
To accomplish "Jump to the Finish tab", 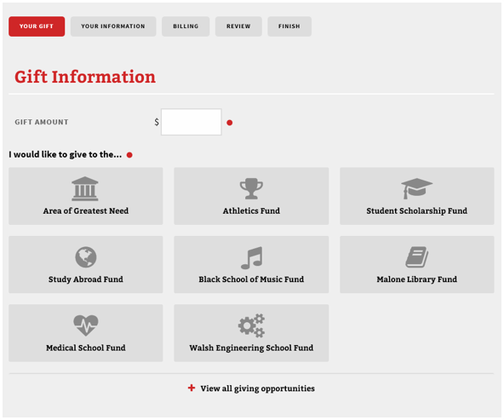I will pos(289,26).
